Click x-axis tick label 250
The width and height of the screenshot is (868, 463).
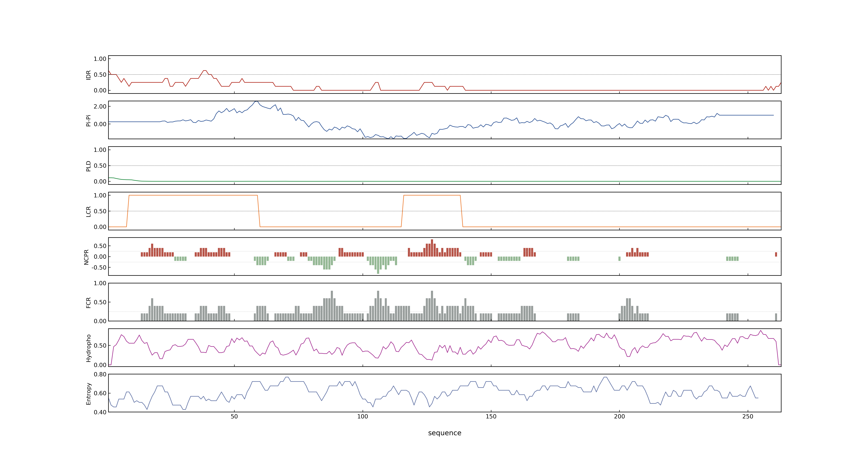point(748,416)
